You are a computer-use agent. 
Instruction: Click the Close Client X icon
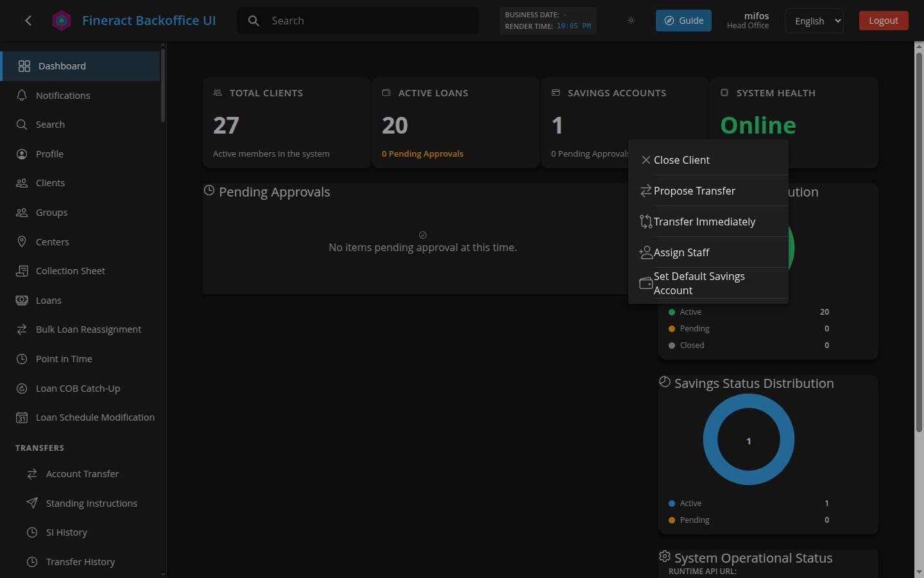646,160
